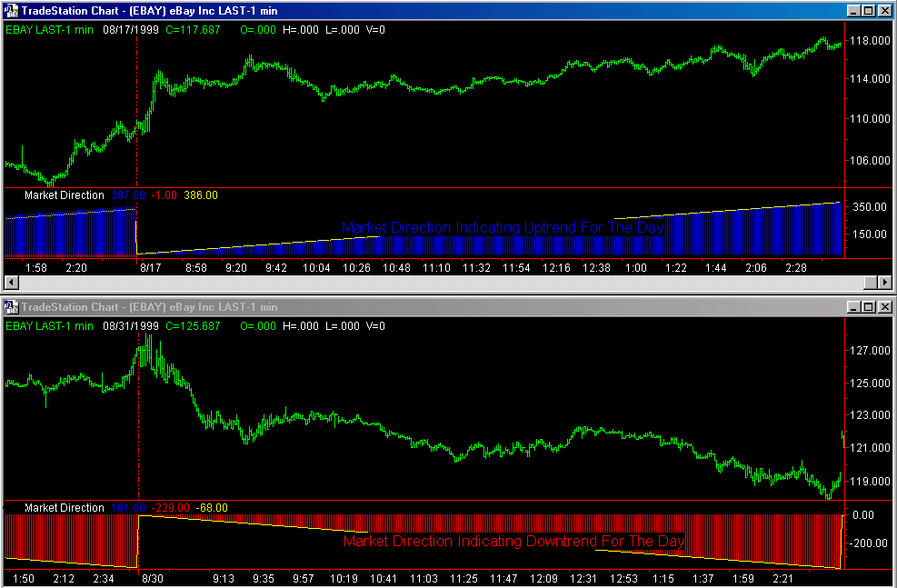This screenshot has width=897, height=588.
Task: Click the date 08/31/1999 in the bottom chart
Action: coord(131,326)
